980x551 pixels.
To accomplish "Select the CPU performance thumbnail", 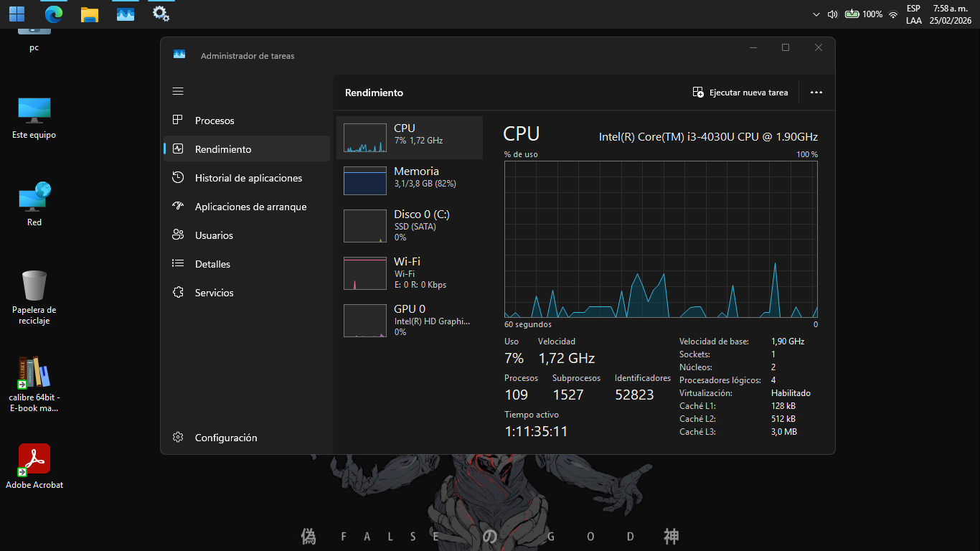I will coord(365,138).
